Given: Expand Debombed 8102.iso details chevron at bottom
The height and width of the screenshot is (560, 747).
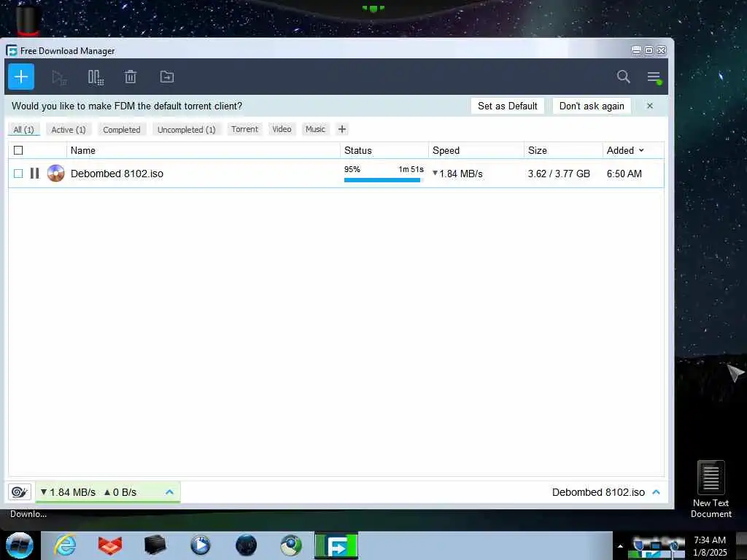Looking at the screenshot, I should tap(656, 492).
